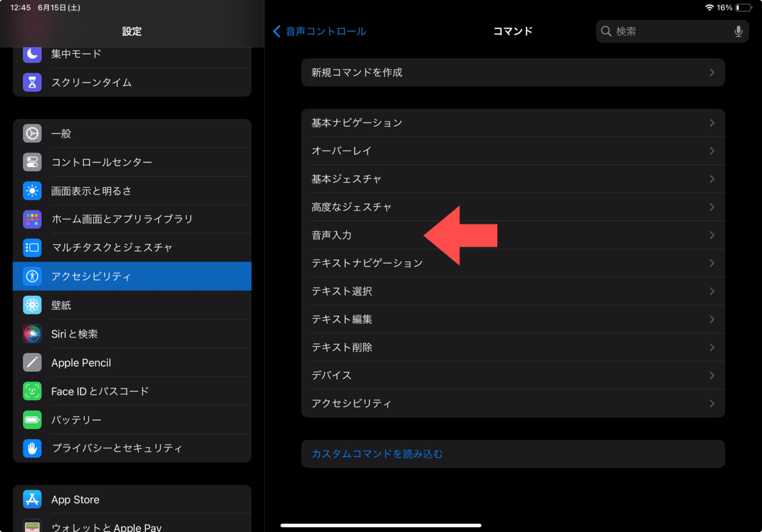Select コントロールセンター in sidebar
This screenshot has width=762, height=532.
point(132,162)
